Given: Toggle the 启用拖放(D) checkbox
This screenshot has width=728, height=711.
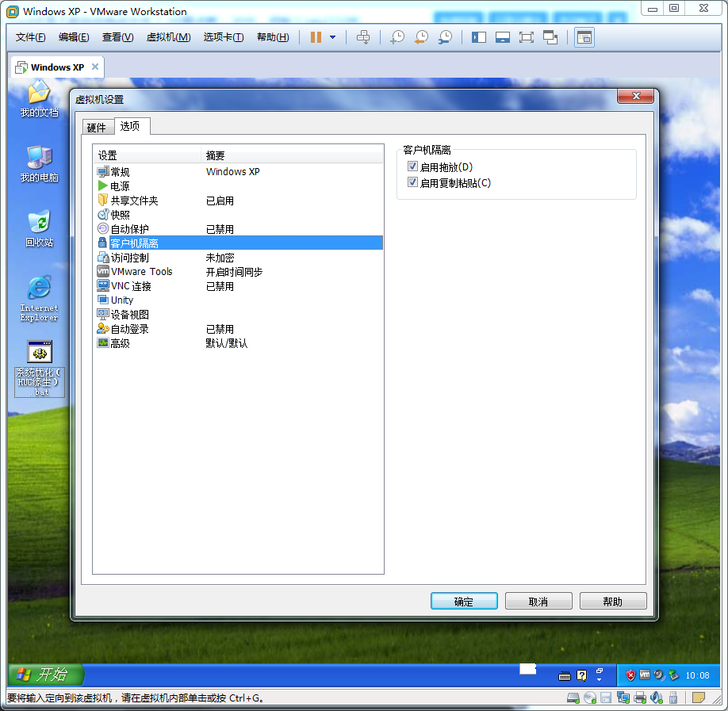Looking at the screenshot, I should click(412, 166).
